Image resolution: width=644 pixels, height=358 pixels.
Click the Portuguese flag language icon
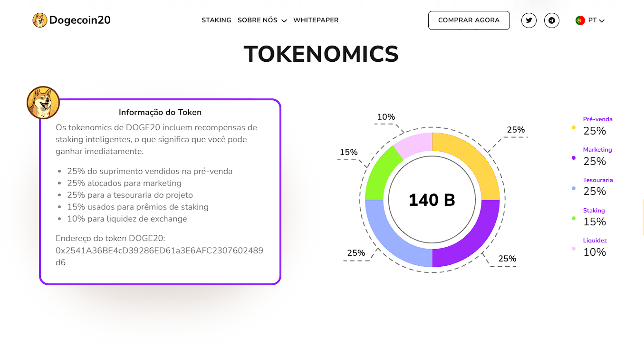click(x=579, y=20)
